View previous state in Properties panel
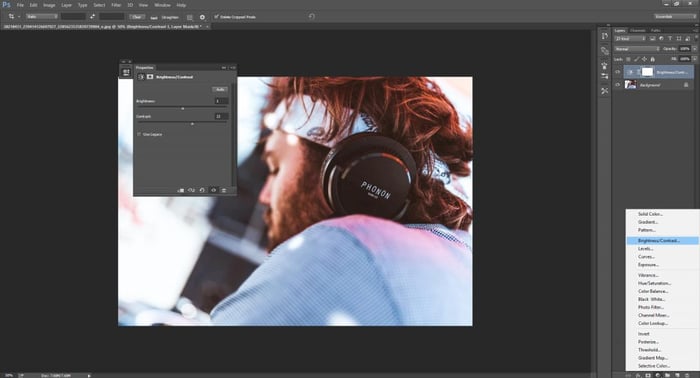This screenshot has height=378, width=700. point(191,190)
